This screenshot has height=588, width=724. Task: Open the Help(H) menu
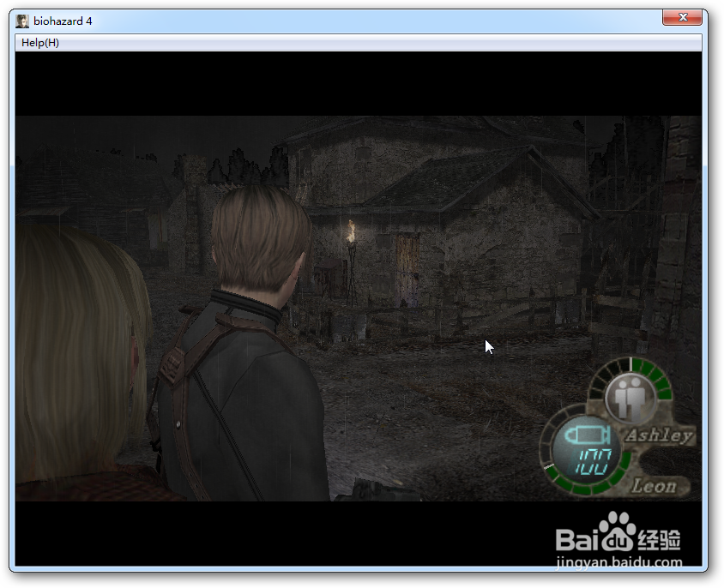(x=39, y=43)
